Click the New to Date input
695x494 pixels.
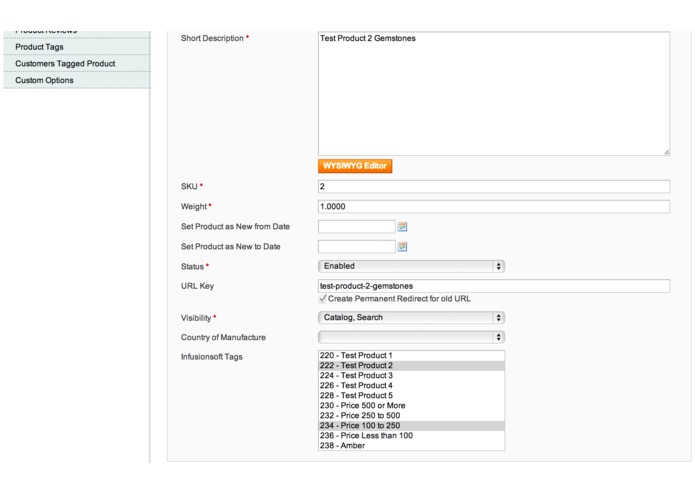[356, 246]
